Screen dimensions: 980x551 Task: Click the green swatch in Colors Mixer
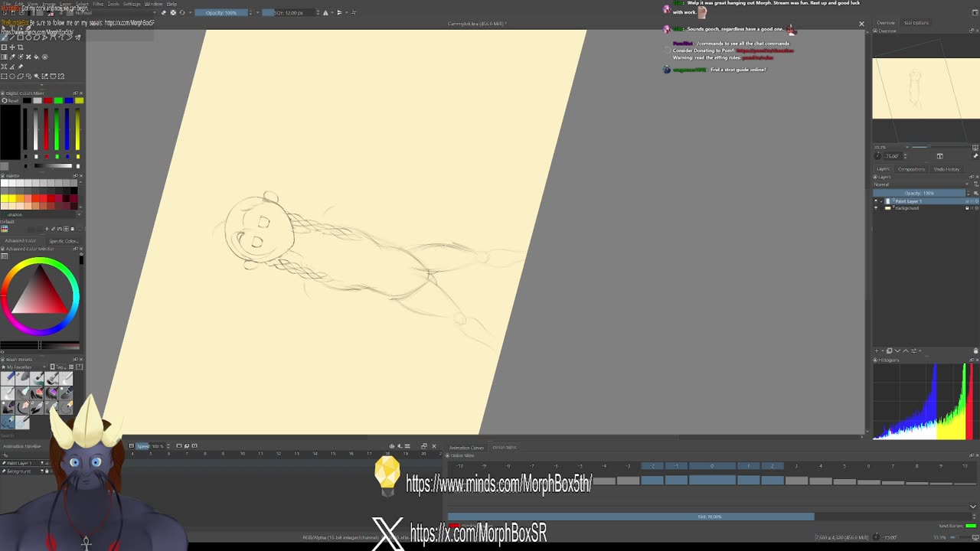click(x=58, y=101)
